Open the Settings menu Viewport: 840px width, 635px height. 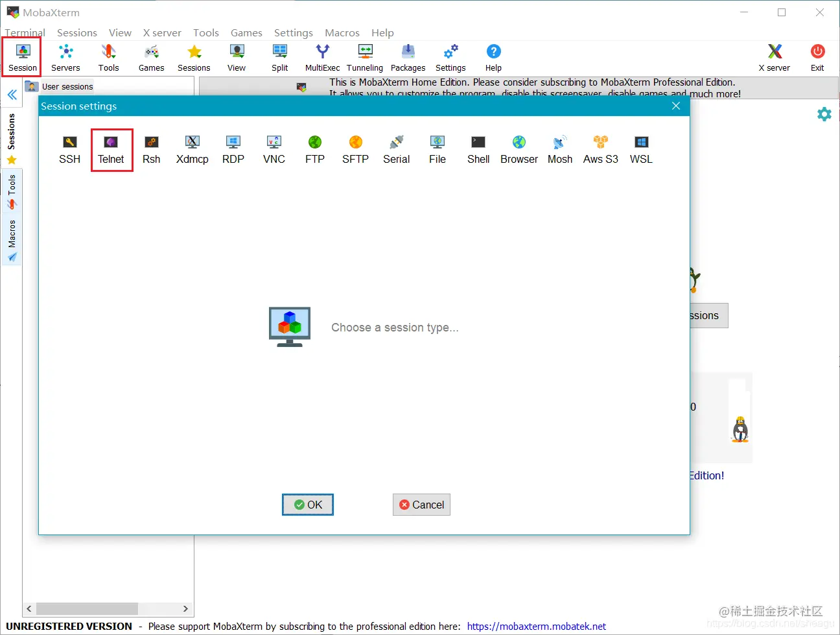coord(294,32)
